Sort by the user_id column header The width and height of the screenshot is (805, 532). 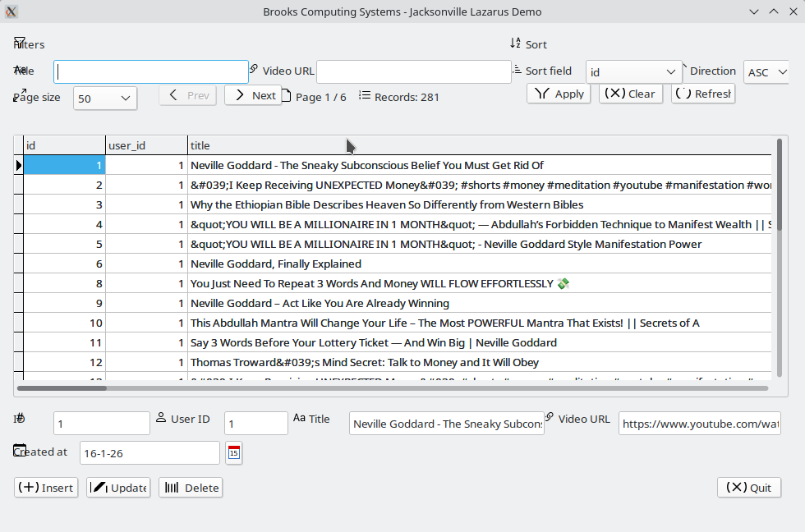pyautogui.click(x=146, y=145)
